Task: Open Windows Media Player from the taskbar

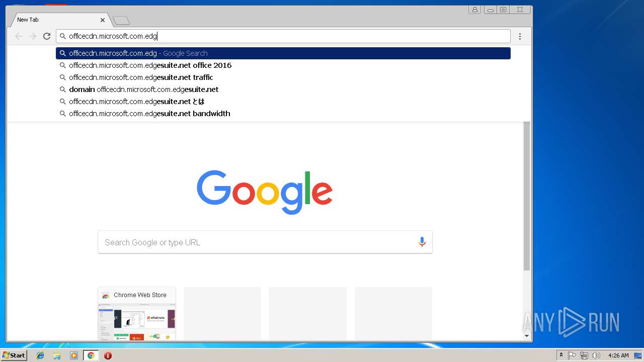Action: [x=74, y=355]
